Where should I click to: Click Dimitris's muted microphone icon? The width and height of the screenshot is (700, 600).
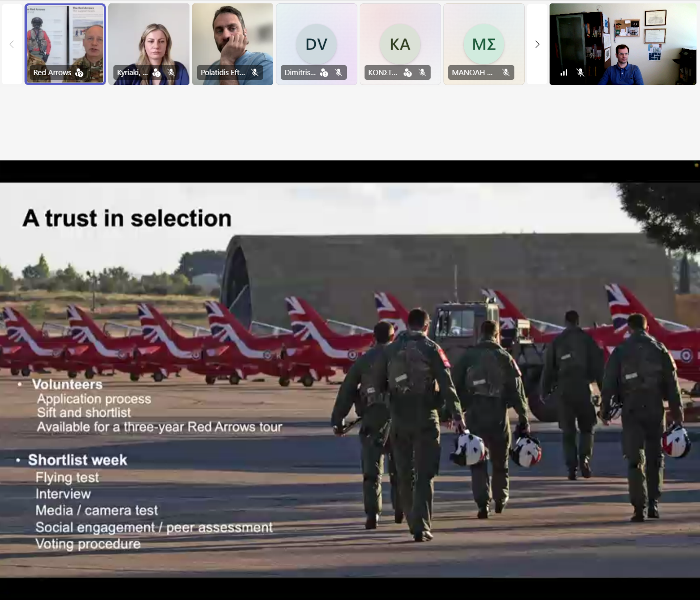pyautogui.click(x=339, y=73)
